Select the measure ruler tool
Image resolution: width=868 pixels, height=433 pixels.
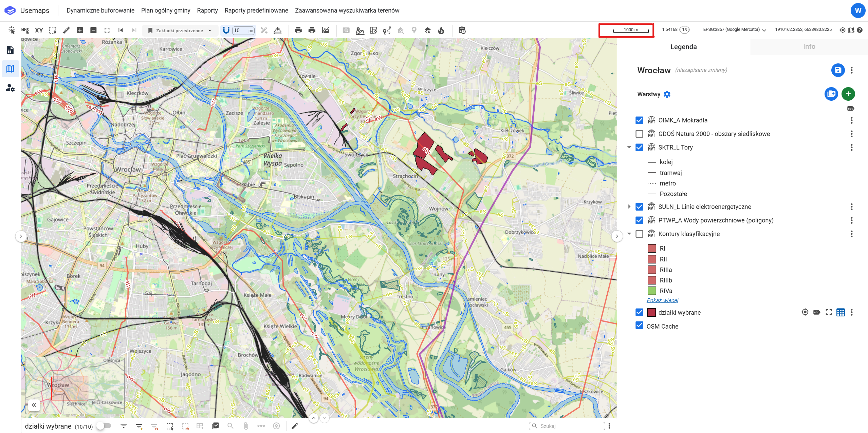66,30
